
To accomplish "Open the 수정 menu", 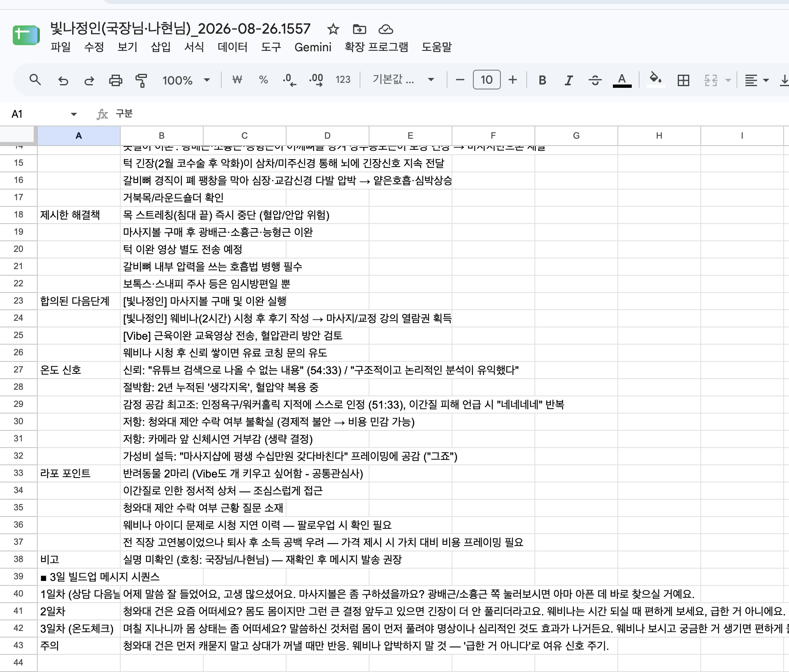I will pyautogui.click(x=94, y=47).
